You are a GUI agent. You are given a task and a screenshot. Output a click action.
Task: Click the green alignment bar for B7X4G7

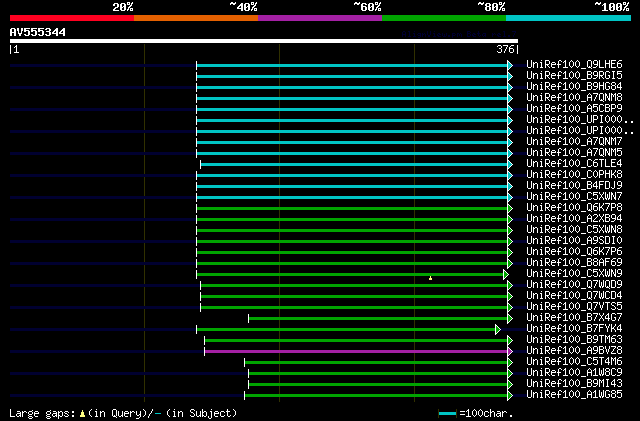coord(378,319)
